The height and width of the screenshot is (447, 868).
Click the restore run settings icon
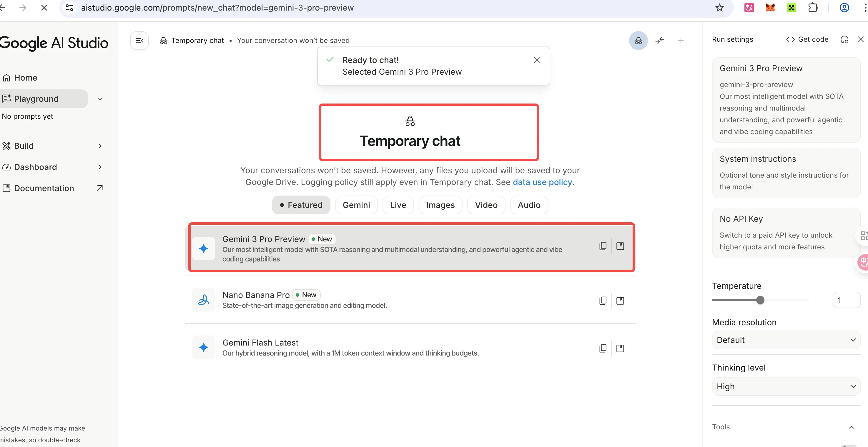[844, 39]
